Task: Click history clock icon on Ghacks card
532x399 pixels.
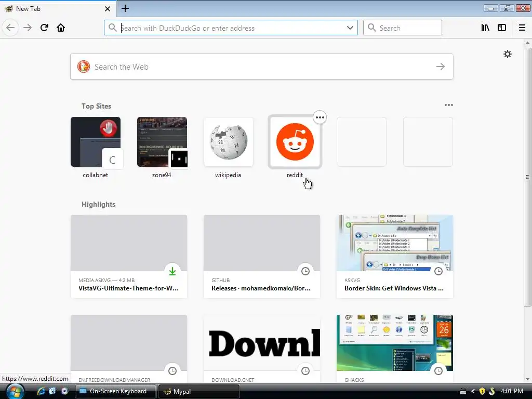Action: point(438,371)
